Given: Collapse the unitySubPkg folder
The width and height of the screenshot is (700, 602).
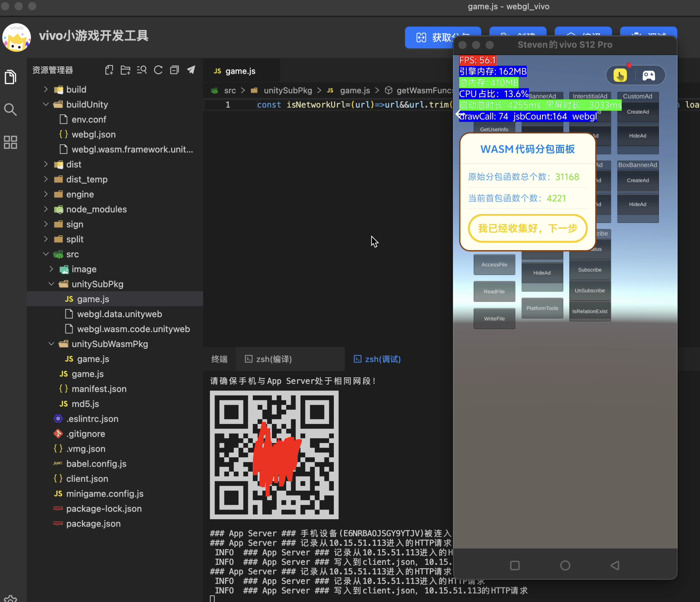Looking at the screenshot, I should click(x=51, y=284).
